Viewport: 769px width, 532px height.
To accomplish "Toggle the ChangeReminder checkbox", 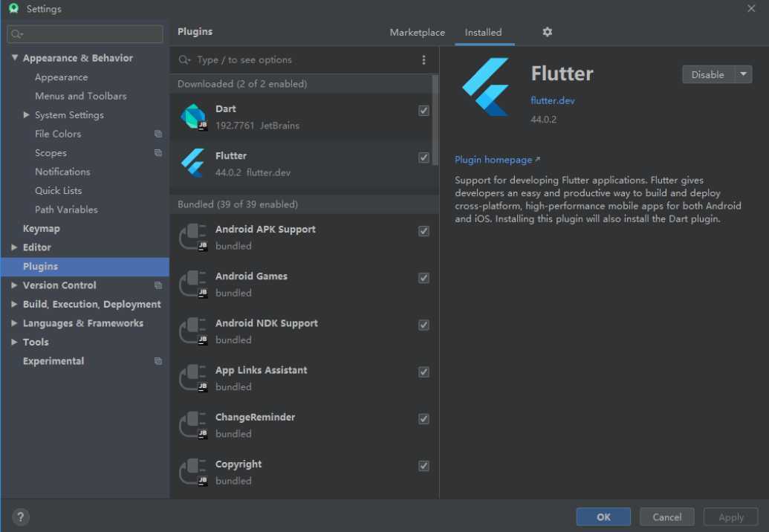I will click(x=424, y=419).
